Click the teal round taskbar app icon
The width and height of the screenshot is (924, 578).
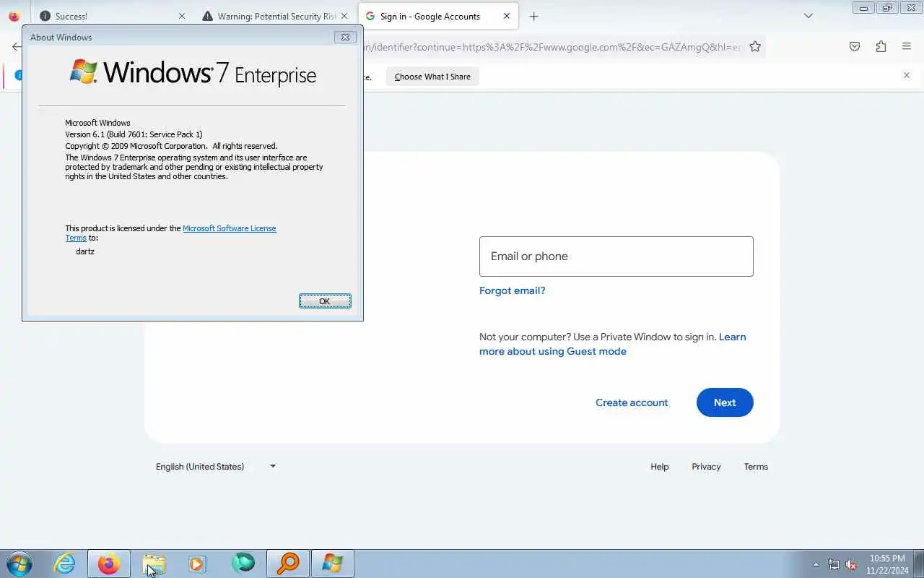(x=243, y=564)
